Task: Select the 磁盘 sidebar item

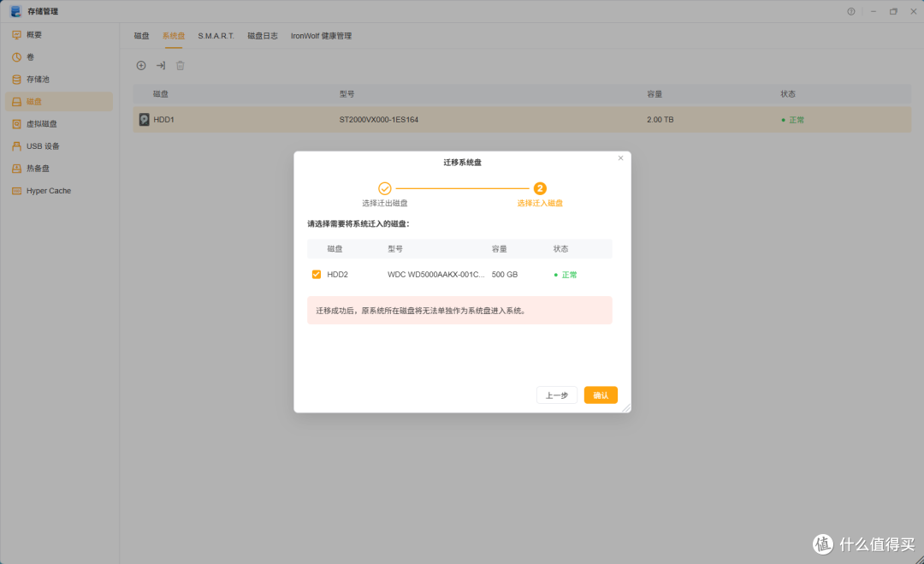Action: [x=59, y=101]
